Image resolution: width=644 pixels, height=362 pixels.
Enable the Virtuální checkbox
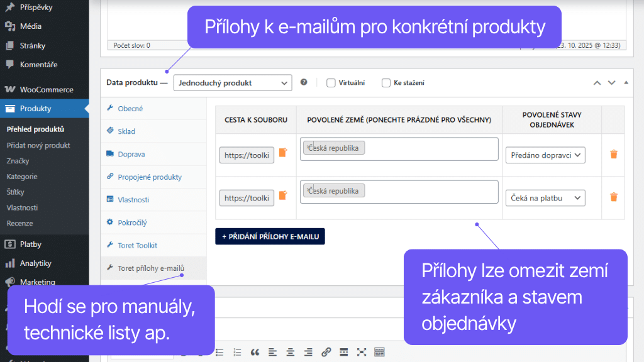(x=330, y=82)
